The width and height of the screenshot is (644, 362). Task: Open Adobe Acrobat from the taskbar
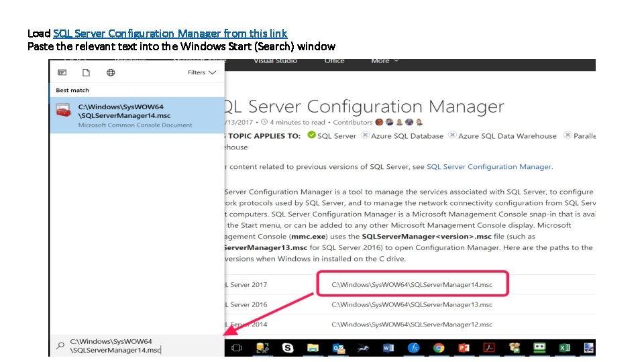pyautogui.click(x=489, y=348)
